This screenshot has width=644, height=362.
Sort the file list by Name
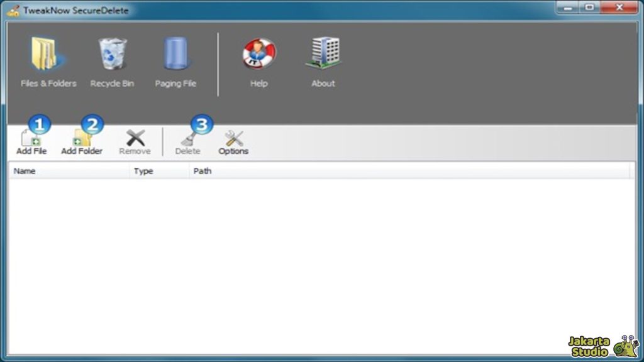[25, 170]
